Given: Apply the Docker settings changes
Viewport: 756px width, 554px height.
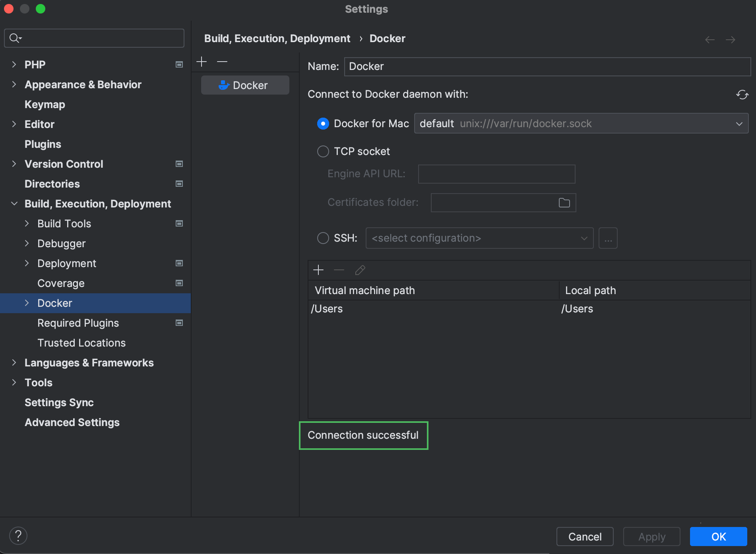Looking at the screenshot, I should 651,537.
